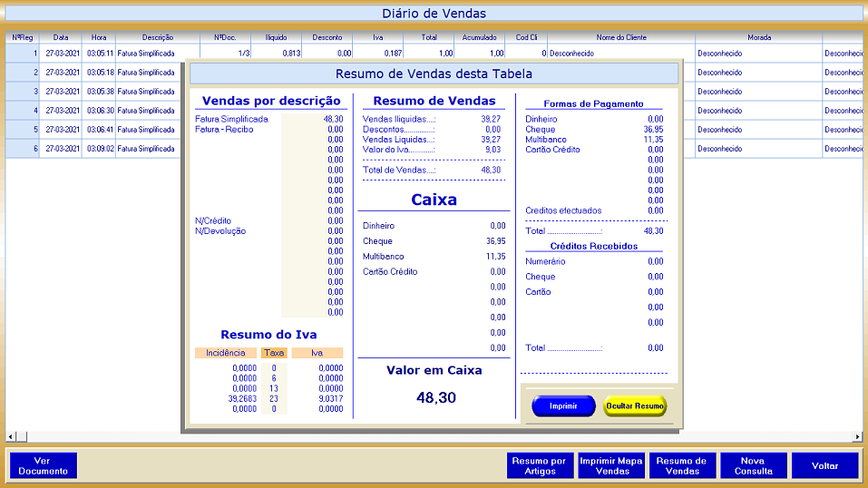Click the horizontal scrollbar left arrow
This screenshot has height=488, width=868.
click(x=11, y=437)
